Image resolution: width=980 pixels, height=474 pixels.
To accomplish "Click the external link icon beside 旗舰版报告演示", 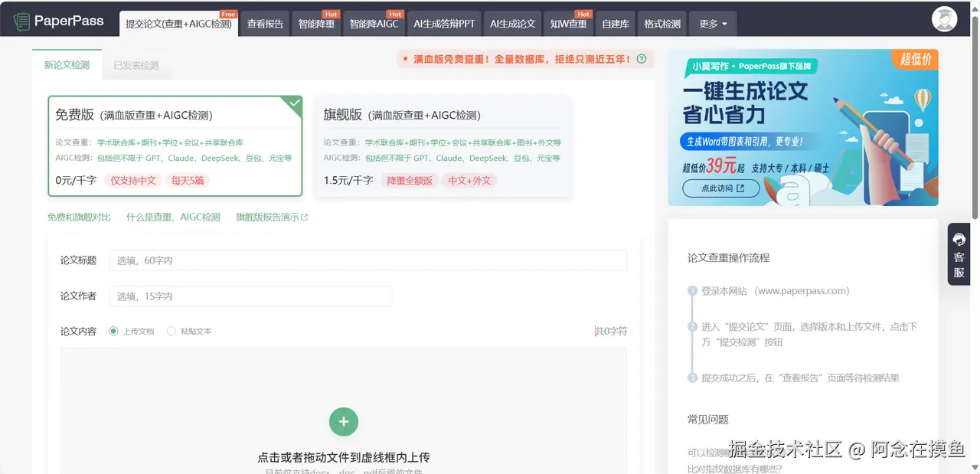I will coord(305,217).
